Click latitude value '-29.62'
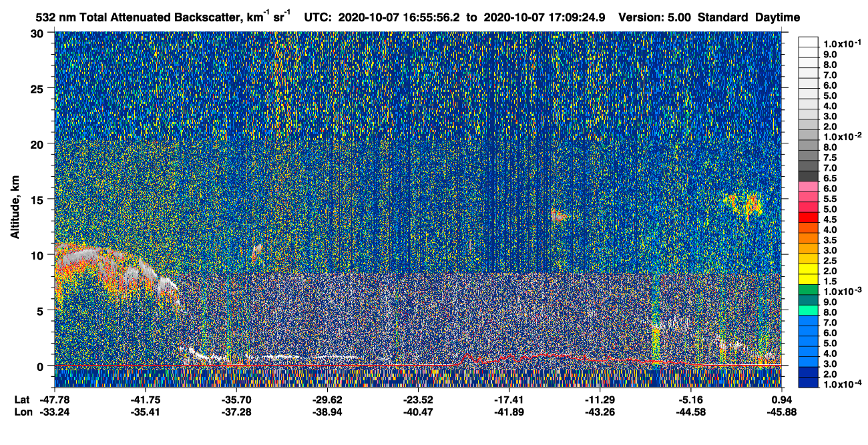Viewport: 868px width, 445px height. point(327,400)
